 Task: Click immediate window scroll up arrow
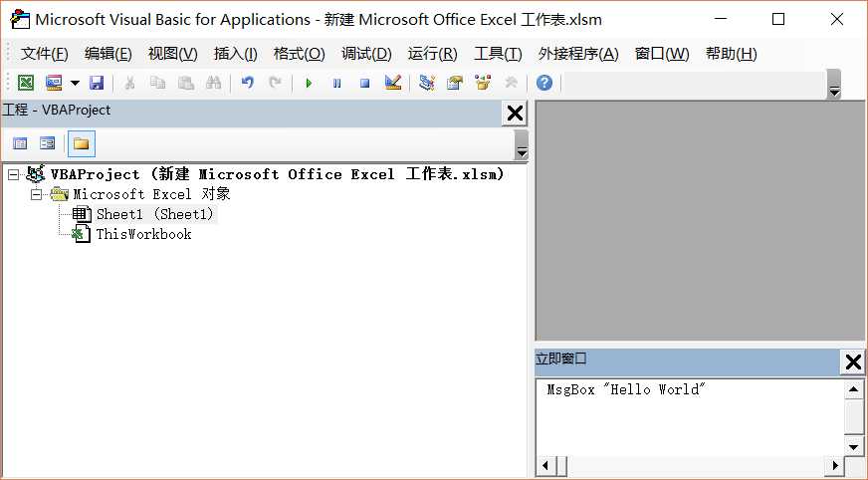point(853,389)
